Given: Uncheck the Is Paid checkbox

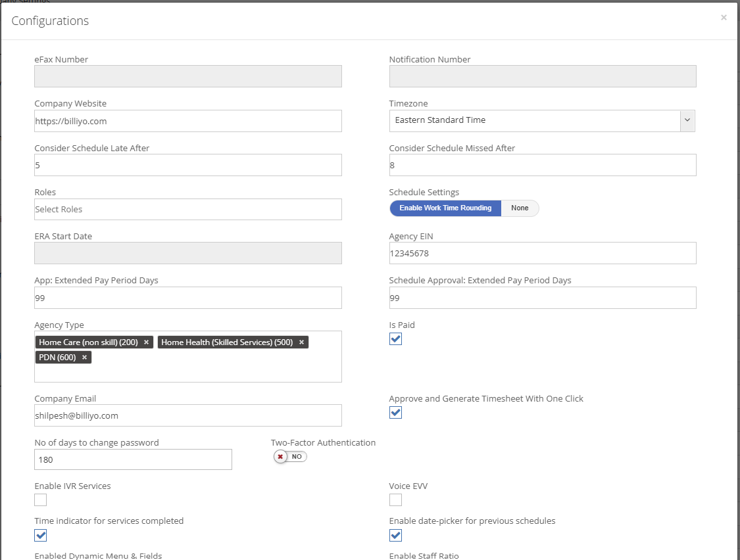Looking at the screenshot, I should (x=395, y=339).
